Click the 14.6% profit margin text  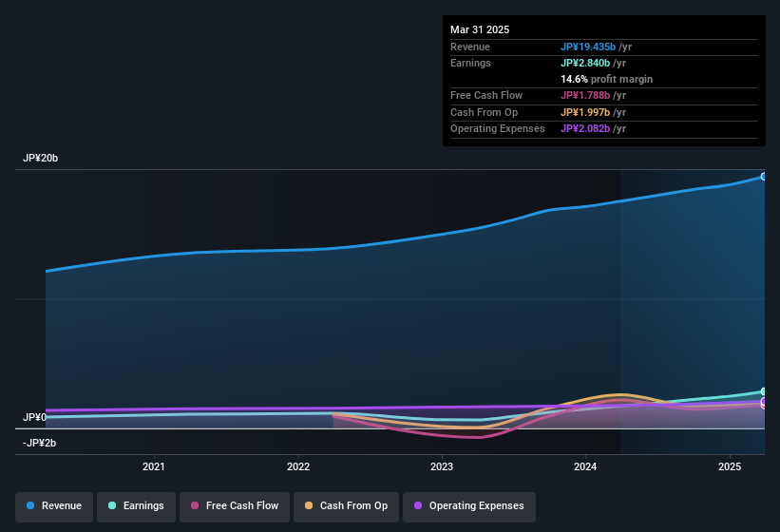pos(606,79)
